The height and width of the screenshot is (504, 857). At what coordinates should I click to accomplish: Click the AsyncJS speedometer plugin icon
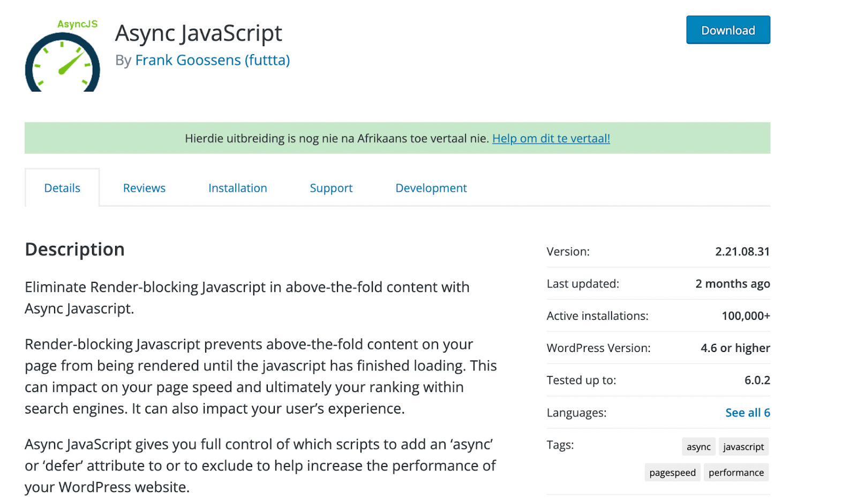pyautogui.click(x=62, y=55)
